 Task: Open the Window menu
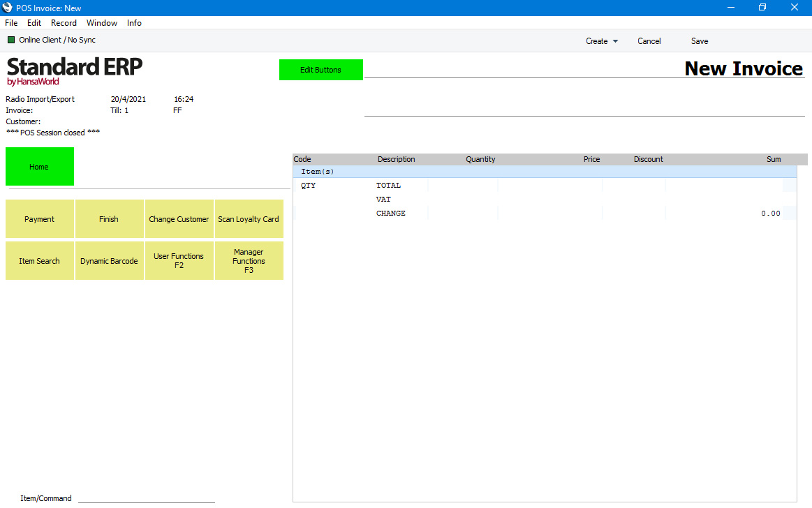[102, 23]
